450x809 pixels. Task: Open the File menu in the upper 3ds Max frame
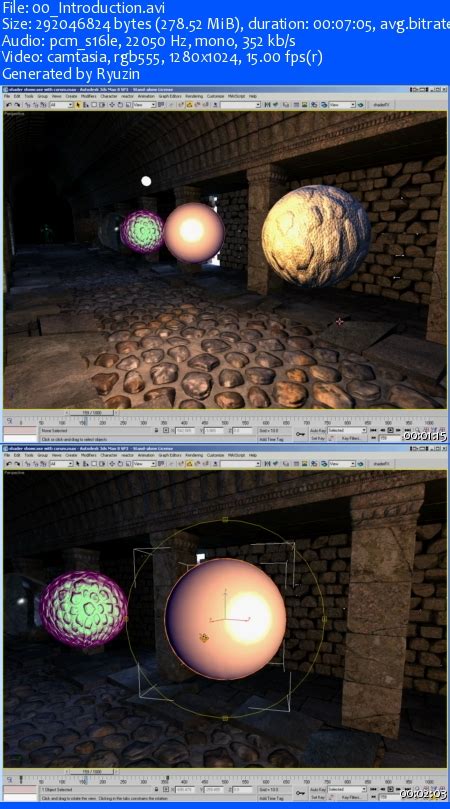click(7, 96)
